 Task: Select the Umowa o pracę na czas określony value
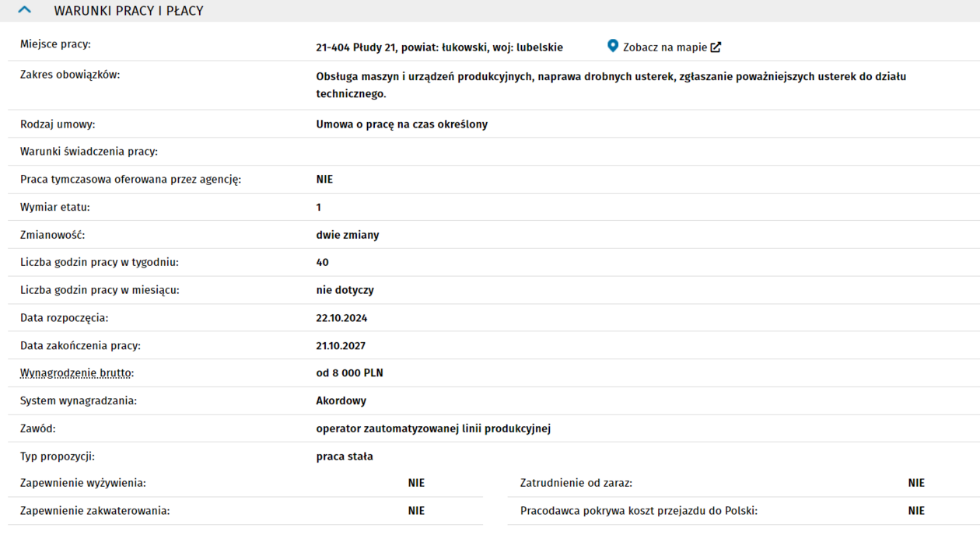coord(401,124)
